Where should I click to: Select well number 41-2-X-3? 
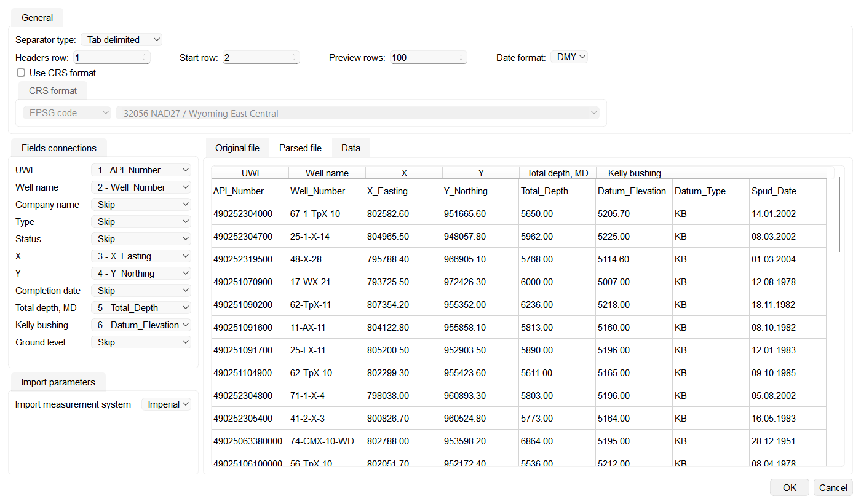[x=327, y=418]
